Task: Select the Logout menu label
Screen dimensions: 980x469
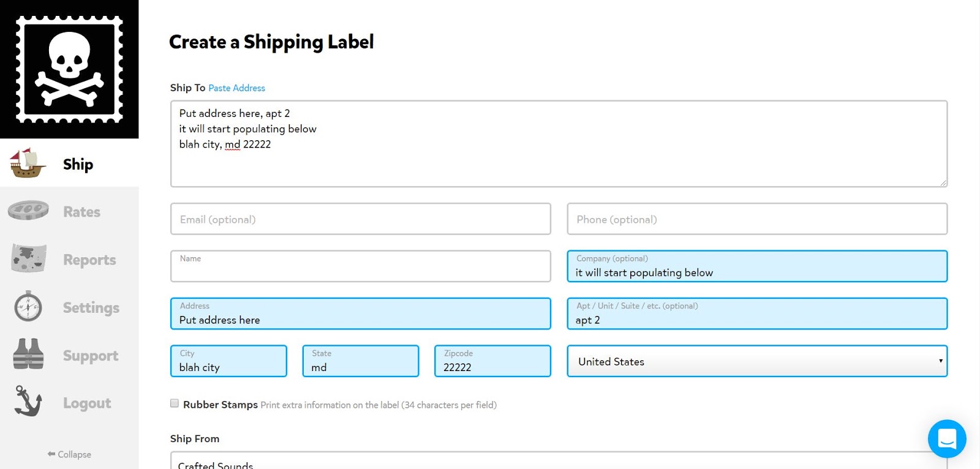Action: click(87, 403)
